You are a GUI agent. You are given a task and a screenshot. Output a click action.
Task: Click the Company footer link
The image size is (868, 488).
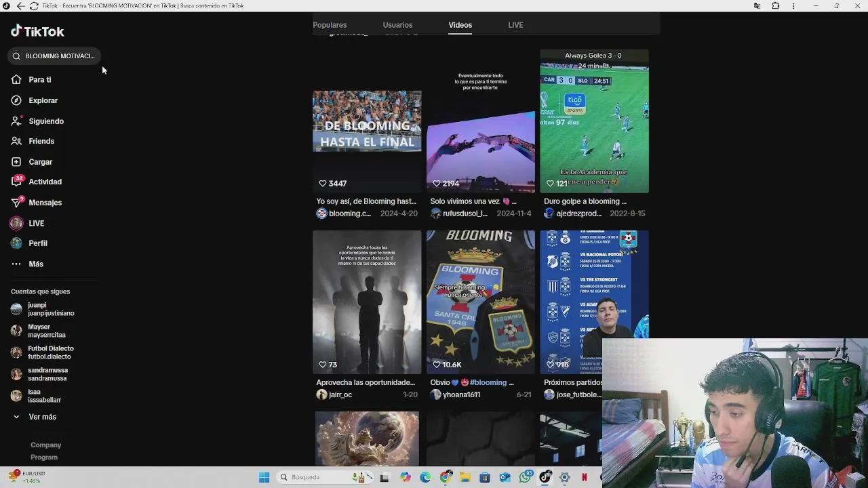click(46, 445)
